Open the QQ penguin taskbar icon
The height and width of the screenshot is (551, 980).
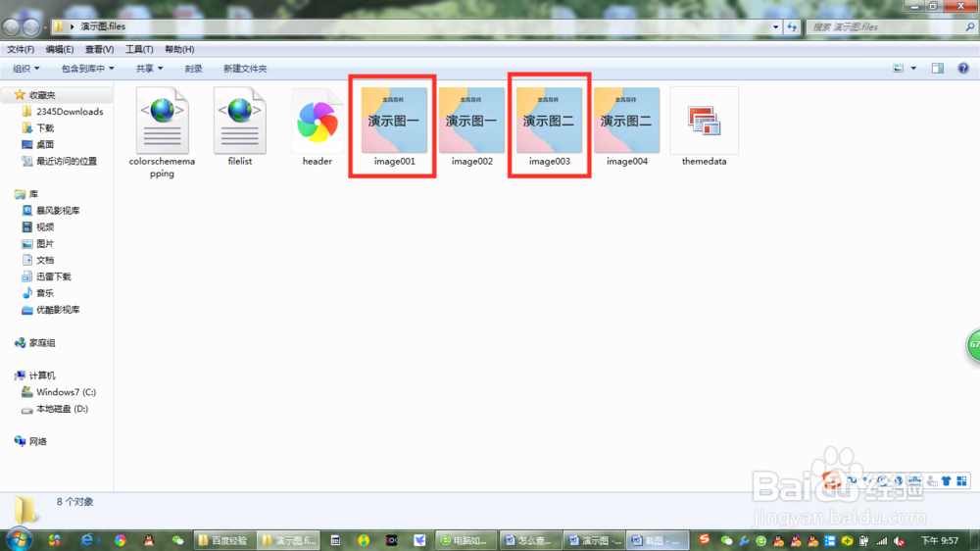tap(149, 540)
